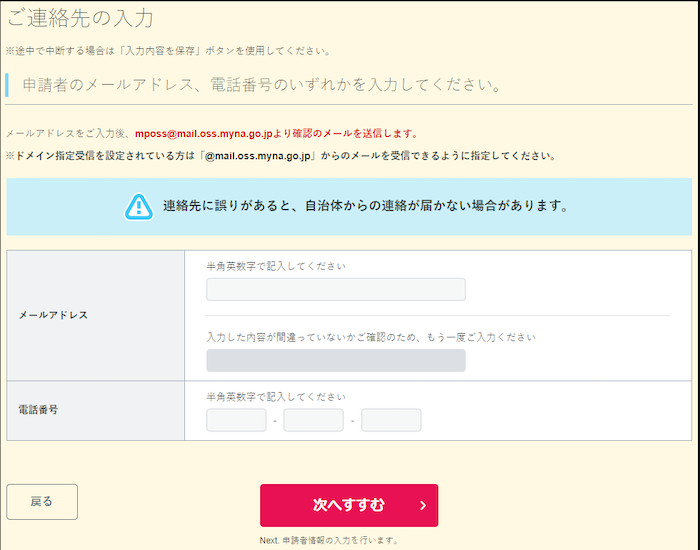Select the middle 電話番号 input box
The image size is (700, 550).
313,420
